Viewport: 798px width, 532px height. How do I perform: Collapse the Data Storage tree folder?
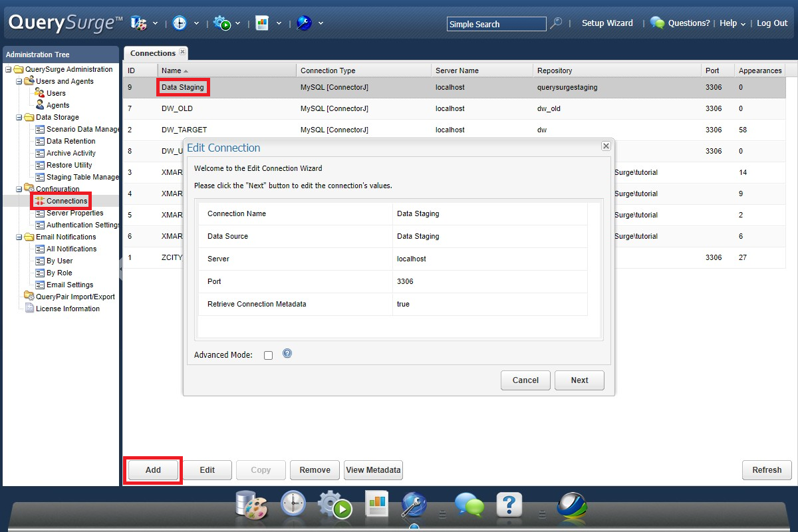pos(20,117)
